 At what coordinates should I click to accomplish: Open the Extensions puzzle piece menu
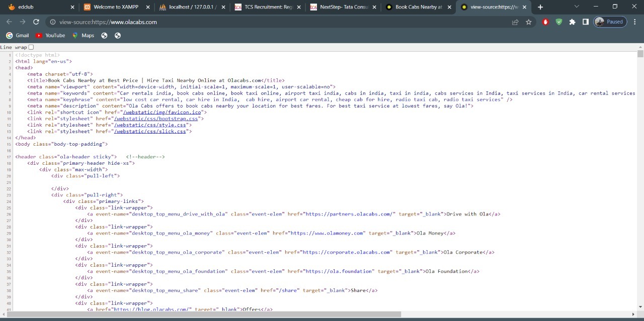coord(573,22)
